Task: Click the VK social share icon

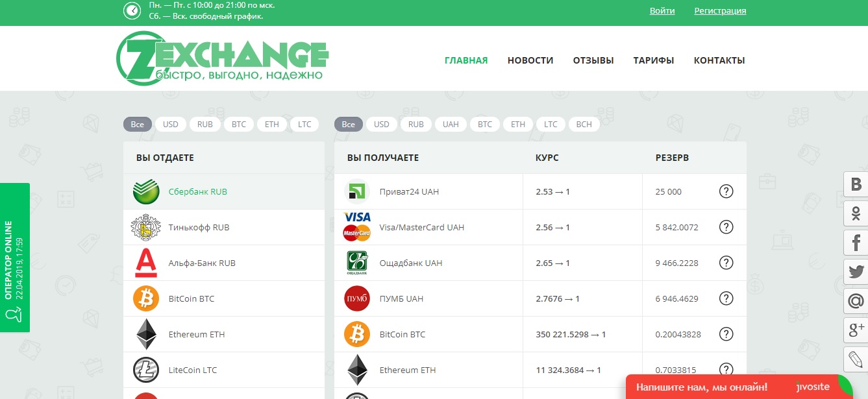Action: (x=856, y=185)
